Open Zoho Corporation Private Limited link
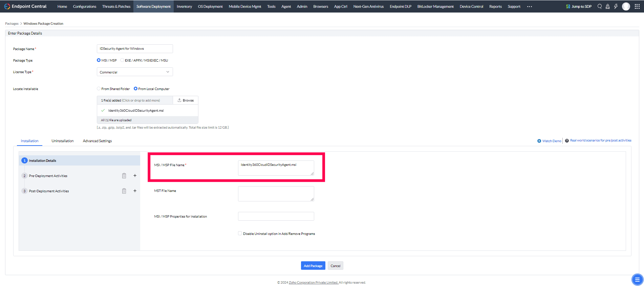 pyautogui.click(x=314, y=283)
